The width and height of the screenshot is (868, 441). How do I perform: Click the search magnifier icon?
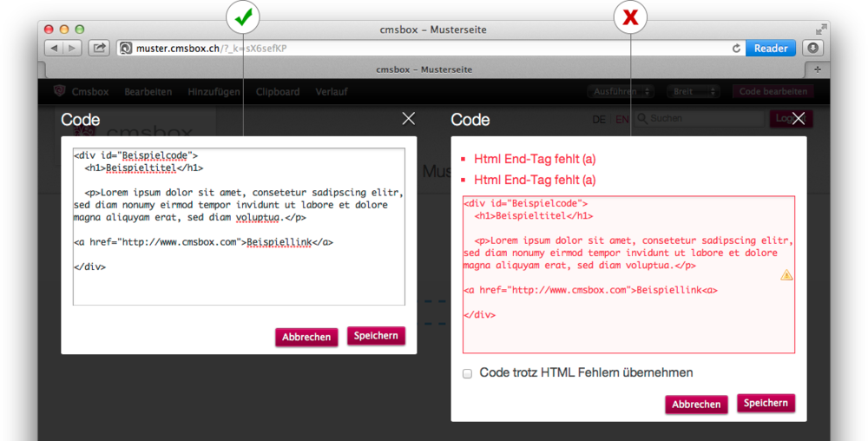pyautogui.click(x=642, y=118)
